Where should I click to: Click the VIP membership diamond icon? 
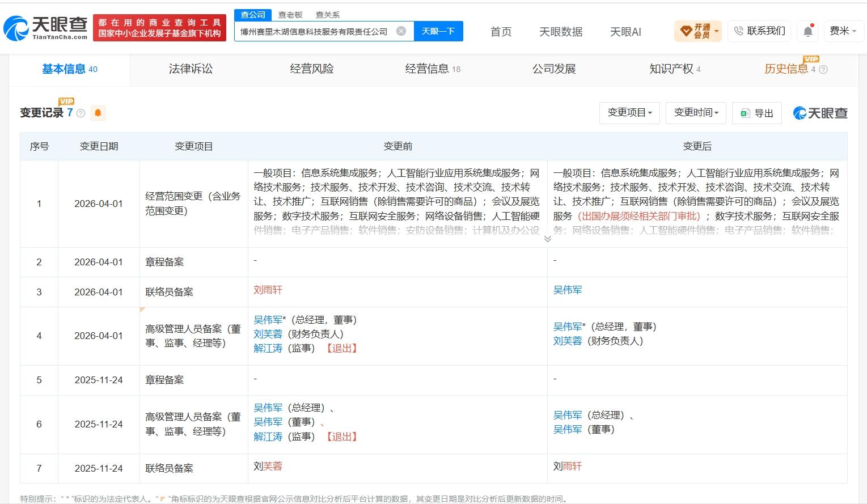pyautogui.click(x=686, y=31)
